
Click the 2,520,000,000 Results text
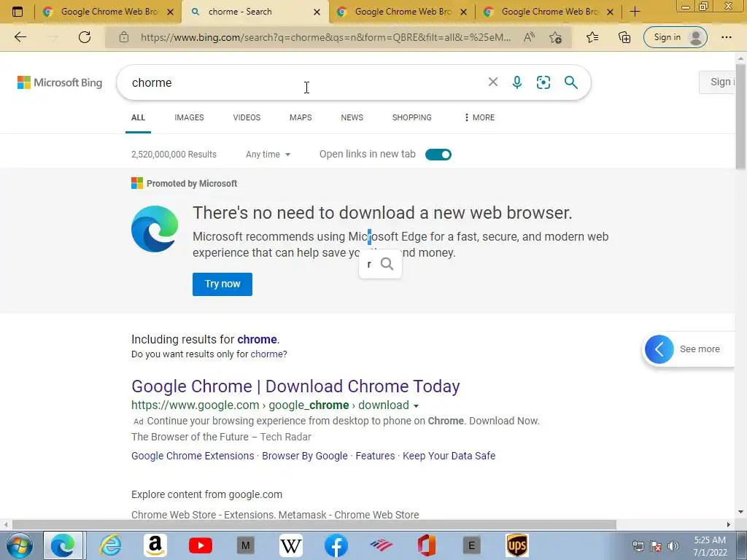[174, 155]
